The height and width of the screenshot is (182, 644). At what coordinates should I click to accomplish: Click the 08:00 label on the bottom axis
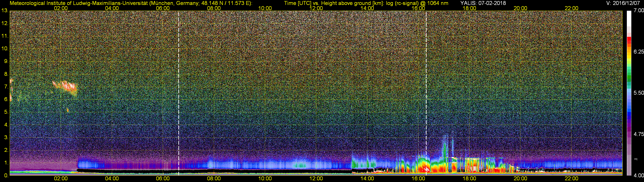pos(214,179)
